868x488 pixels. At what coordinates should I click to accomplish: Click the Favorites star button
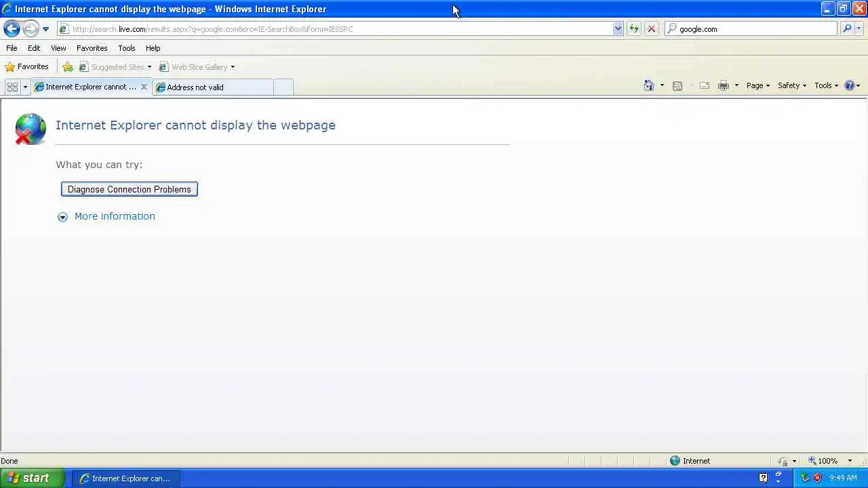(26, 67)
